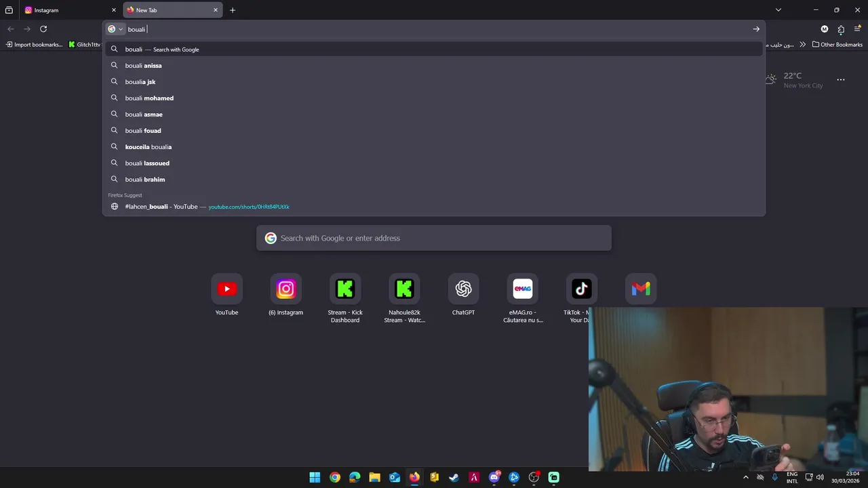The image size is (868, 488).
Task: Show more bookmarks with double chevron
Action: tap(803, 45)
